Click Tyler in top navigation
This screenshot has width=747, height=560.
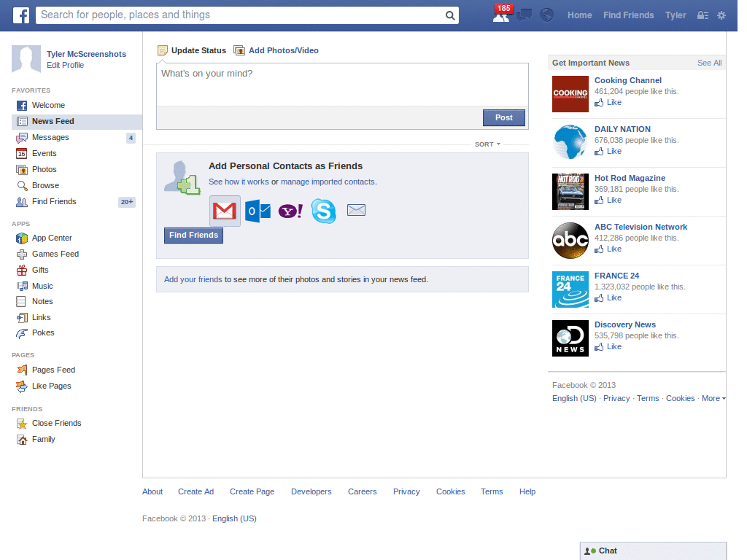tap(676, 15)
